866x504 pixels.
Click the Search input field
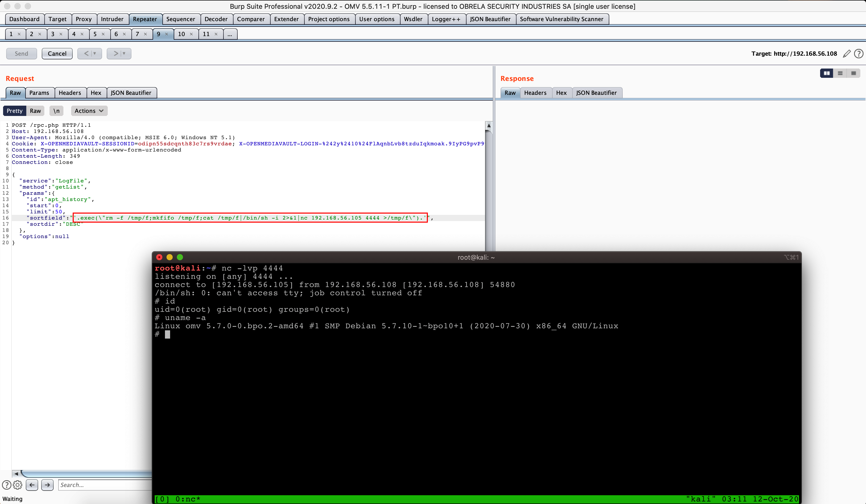pyautogui.click(x=105, y=485)
